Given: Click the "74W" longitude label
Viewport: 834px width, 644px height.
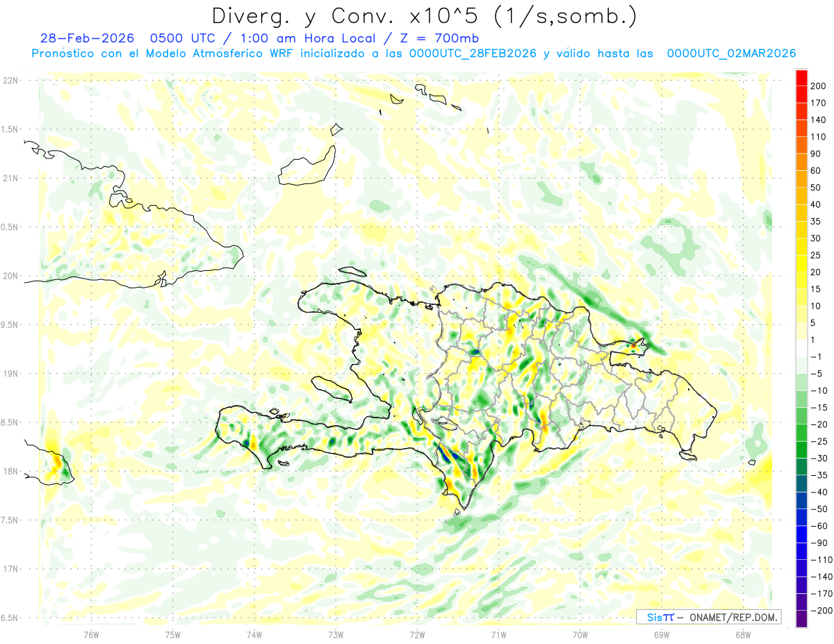Looking at the screenshot, I should [254, 634].
